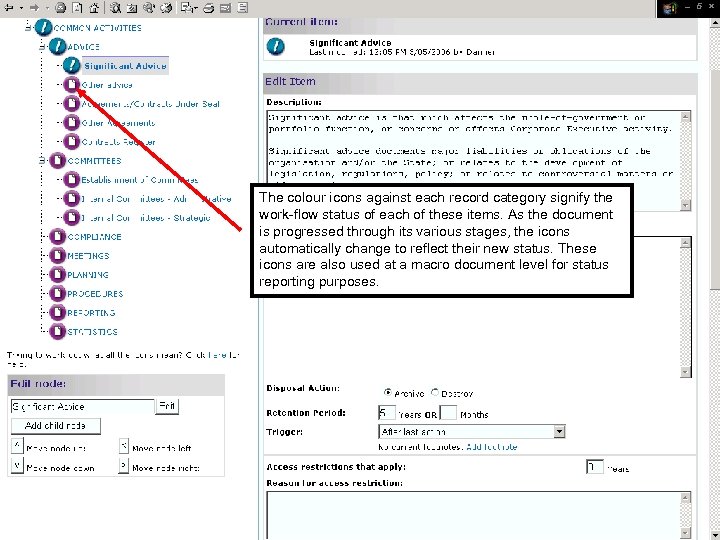
Task: Click Description box scroll-down arrow
Action: tap(685, 205)
